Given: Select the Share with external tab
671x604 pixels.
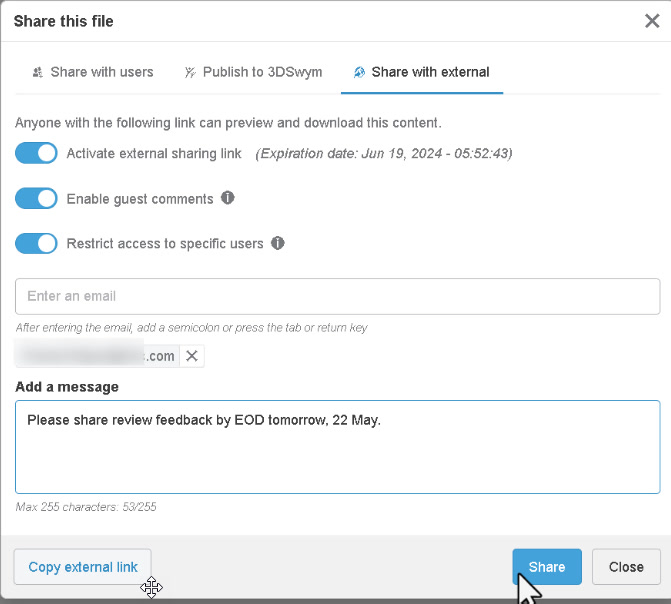Looking at the screenshot, I should (430, 72).
